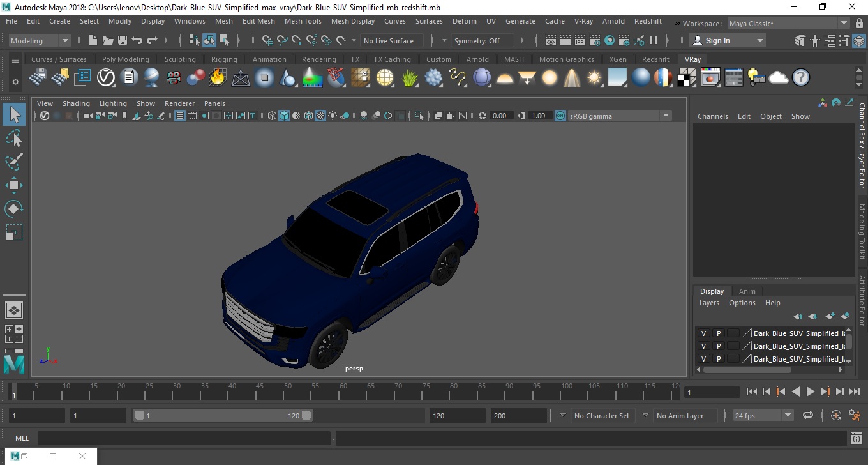This screenshot has width=868, height=465.
Task: Click frame 60 on the time slider
Action: (x=343, y=391)
